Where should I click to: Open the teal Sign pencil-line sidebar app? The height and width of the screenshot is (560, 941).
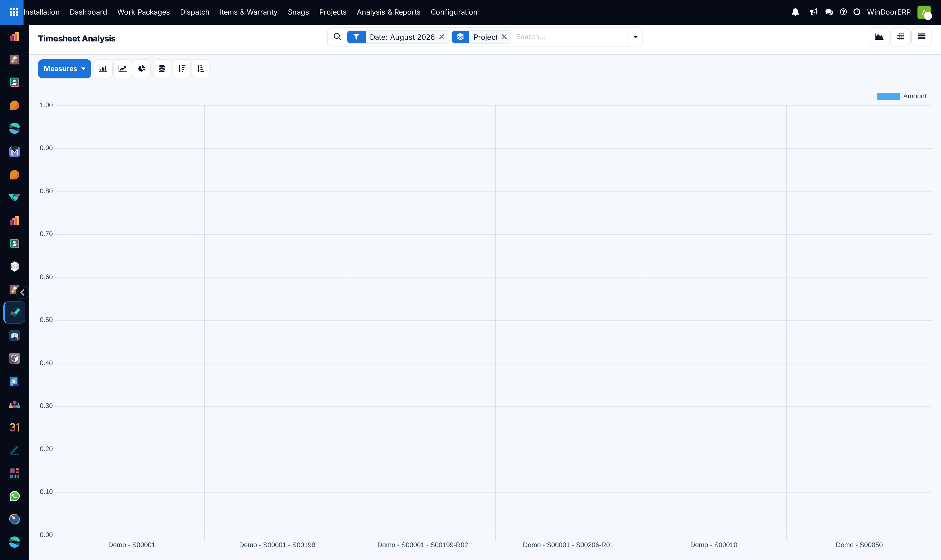[x=14, y=450]
